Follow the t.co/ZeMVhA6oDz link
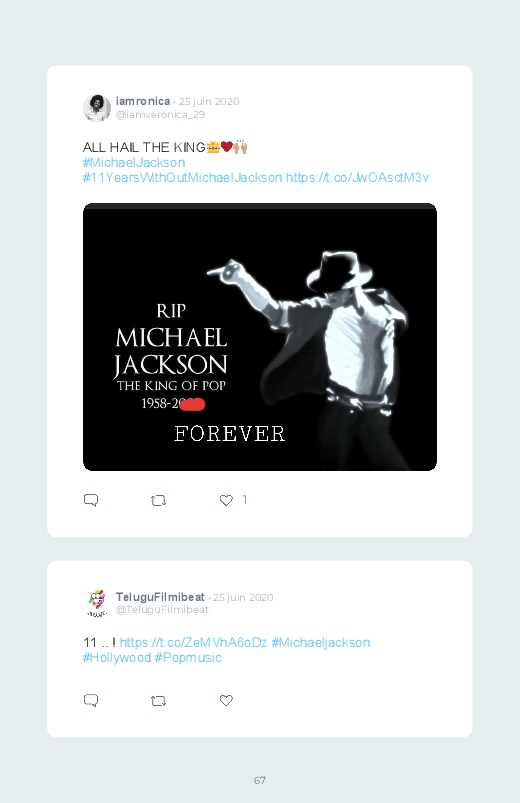 (x=193, y=642)
